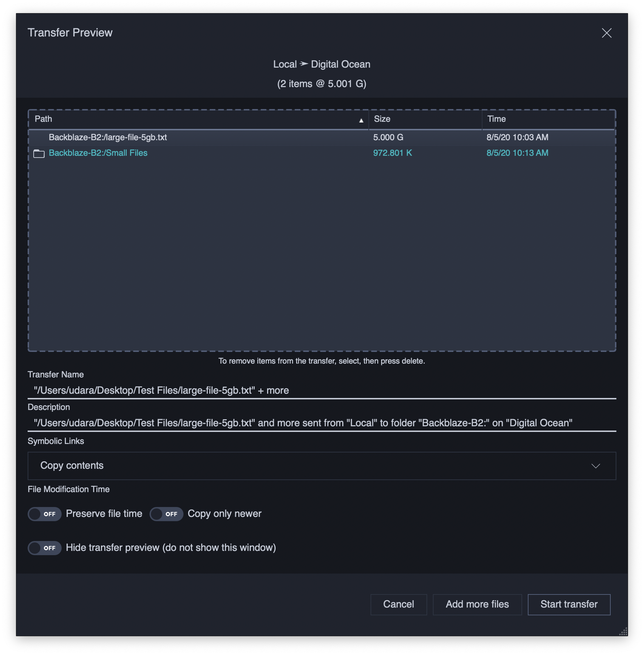The height and width of the screenshot is (655, 644).
Task: Click the 2 items @ 5.001 G summary
Action: (322, 84)
